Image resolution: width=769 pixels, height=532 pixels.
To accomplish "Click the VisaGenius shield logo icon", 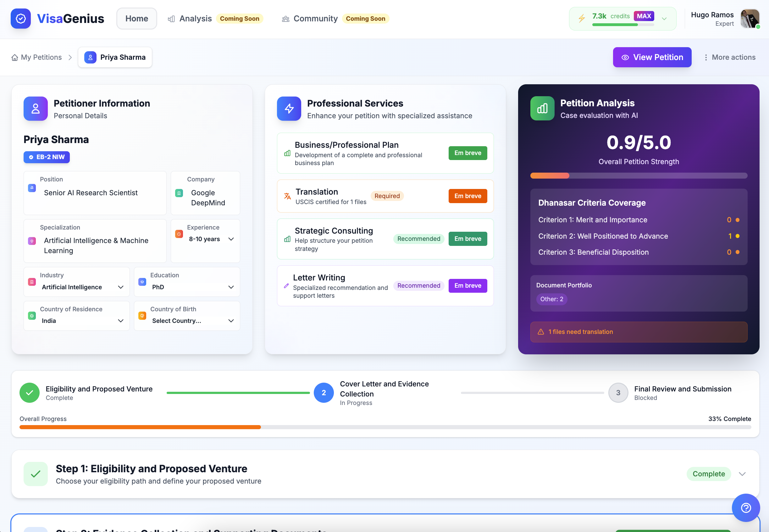I will (x=21, y=19).
